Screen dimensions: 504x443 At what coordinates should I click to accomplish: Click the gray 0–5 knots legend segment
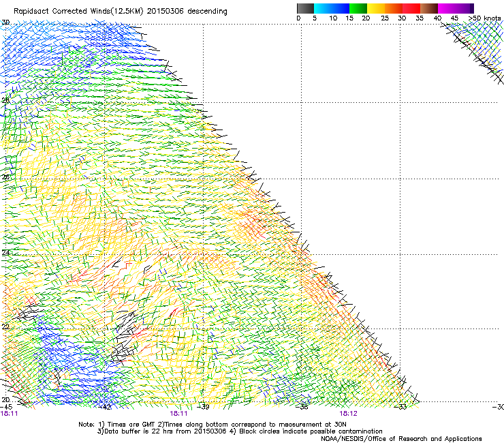click(x=305, y=8)
